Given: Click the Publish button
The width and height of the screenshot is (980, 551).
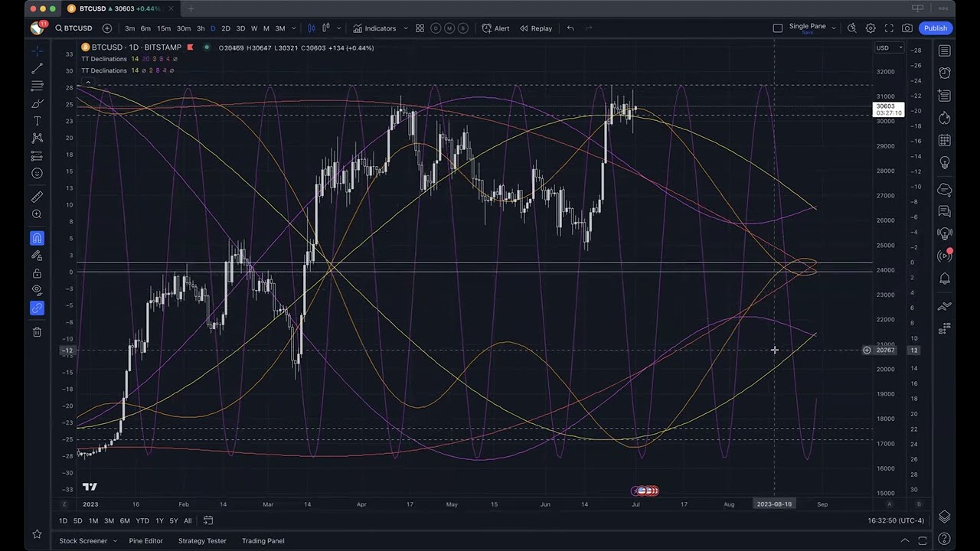Looking at the screenshot, I should [x=936, y=28].
